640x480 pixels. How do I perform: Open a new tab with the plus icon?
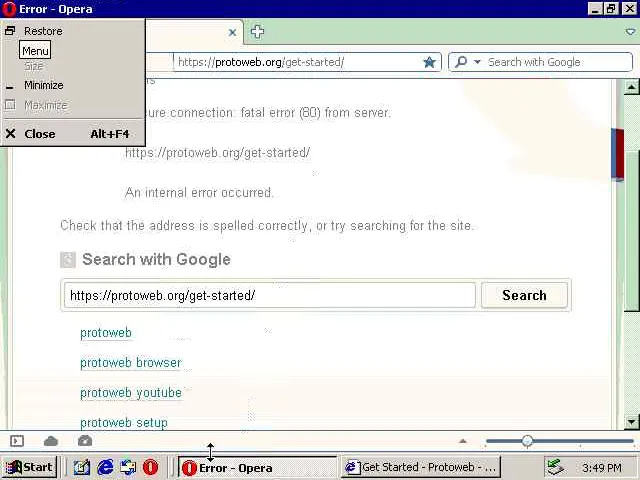(257, 32)
